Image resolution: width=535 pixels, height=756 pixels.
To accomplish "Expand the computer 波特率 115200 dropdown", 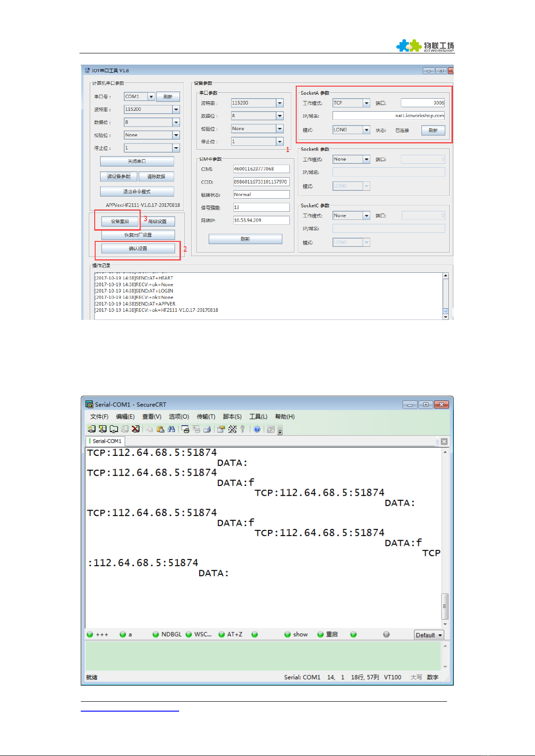I will (x=176, y=109).
